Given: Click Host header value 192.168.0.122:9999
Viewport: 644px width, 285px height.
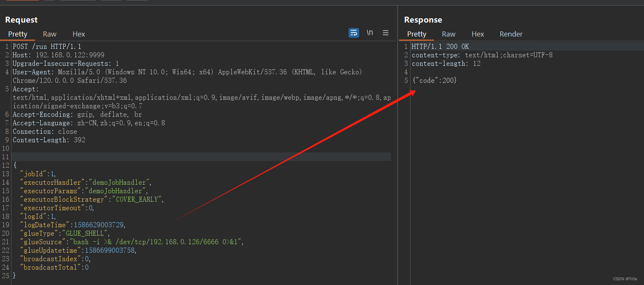Looking at the screenshot, I should coord(70,55).
